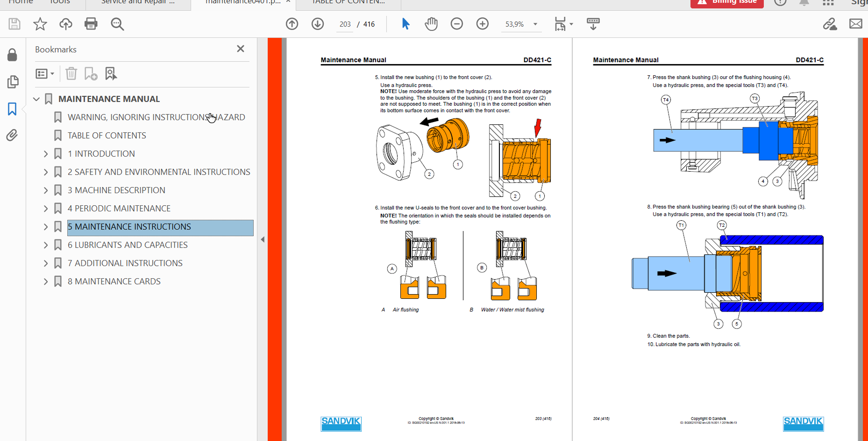Open the security lock panel
This screenshot has height=441, width=868.
pyautogui.click(x=12, y=55)
